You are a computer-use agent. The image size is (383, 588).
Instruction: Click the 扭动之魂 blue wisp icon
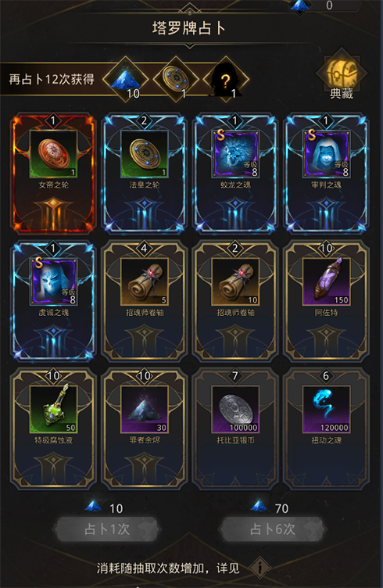(x=326, y=409)
